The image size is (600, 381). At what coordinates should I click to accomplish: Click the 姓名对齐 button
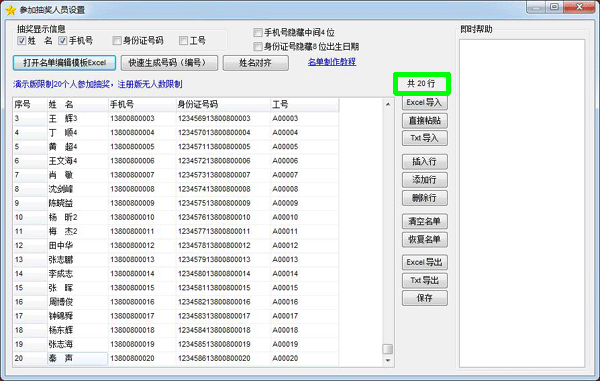click(x=256, y=63)
